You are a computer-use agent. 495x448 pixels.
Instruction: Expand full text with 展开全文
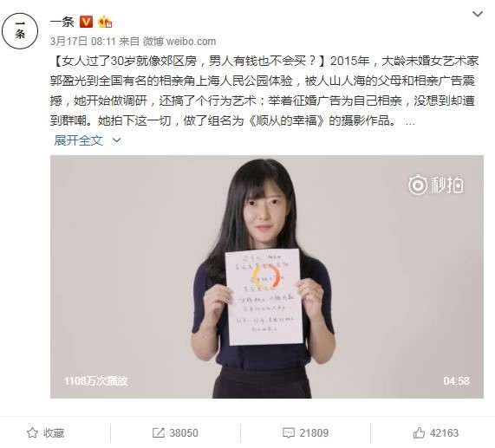(x=79, y=140)
